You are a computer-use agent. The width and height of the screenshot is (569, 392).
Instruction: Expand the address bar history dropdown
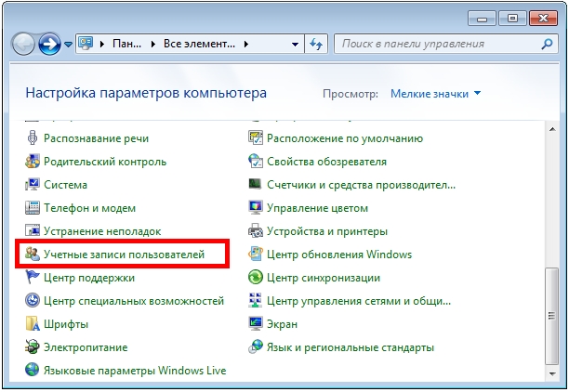tap(295, 45)
